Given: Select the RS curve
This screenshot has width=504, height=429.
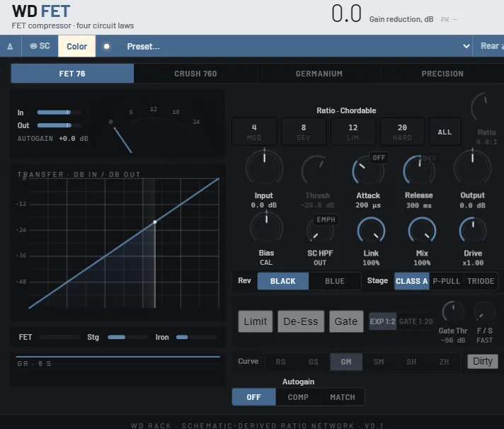Looking at the screenshot, I should pos(280,362).
